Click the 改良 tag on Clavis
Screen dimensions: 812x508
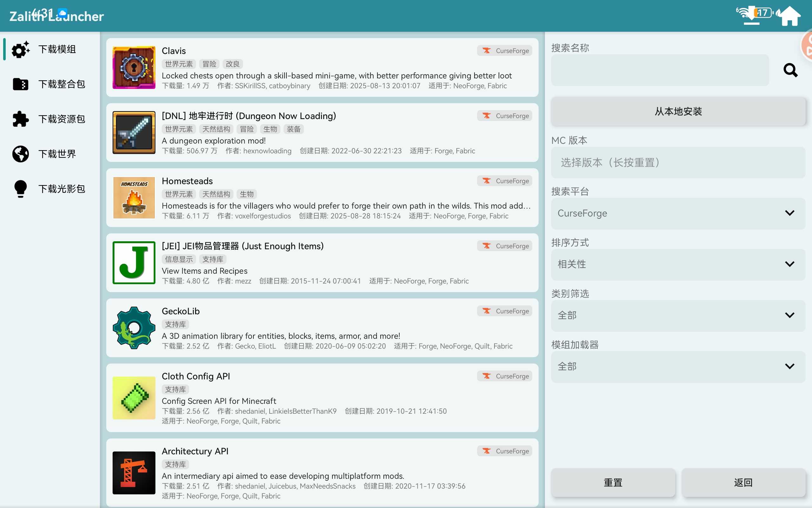(232, 64)
